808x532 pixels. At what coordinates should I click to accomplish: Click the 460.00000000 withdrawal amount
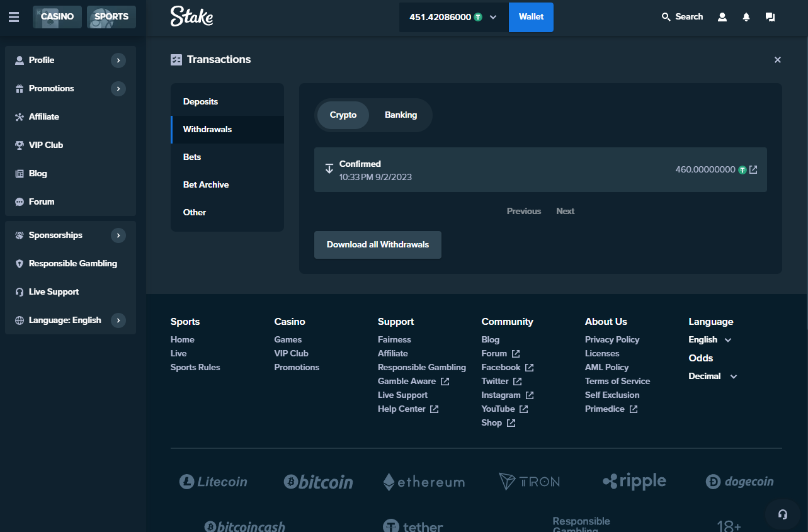click(x=705, y=170)
